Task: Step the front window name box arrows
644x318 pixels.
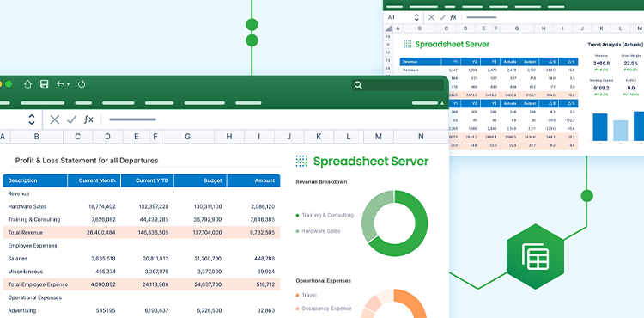Action: coord(32,119)
